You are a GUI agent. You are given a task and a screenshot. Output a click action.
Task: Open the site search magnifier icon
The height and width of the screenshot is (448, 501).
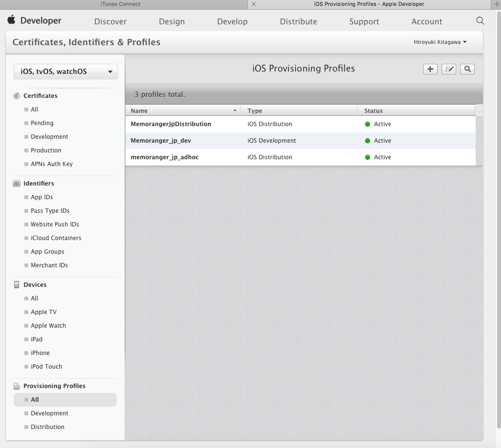point(480,21)
